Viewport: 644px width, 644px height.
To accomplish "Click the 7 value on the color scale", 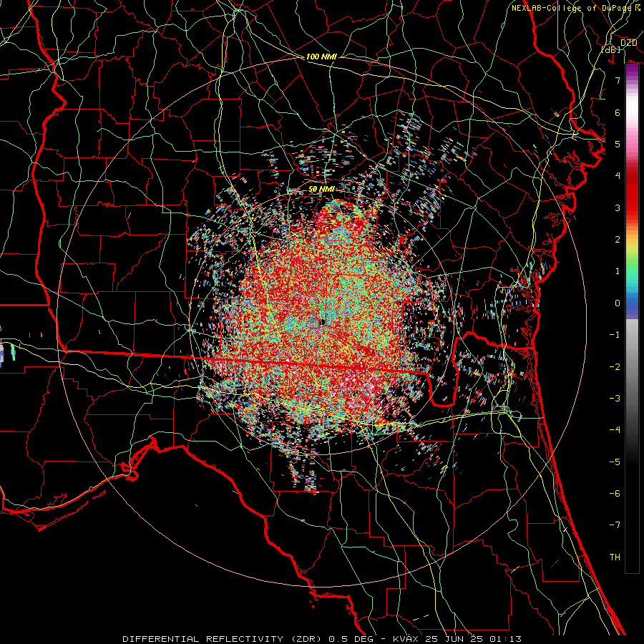I will pyautogui.click(x=618, y=80).
